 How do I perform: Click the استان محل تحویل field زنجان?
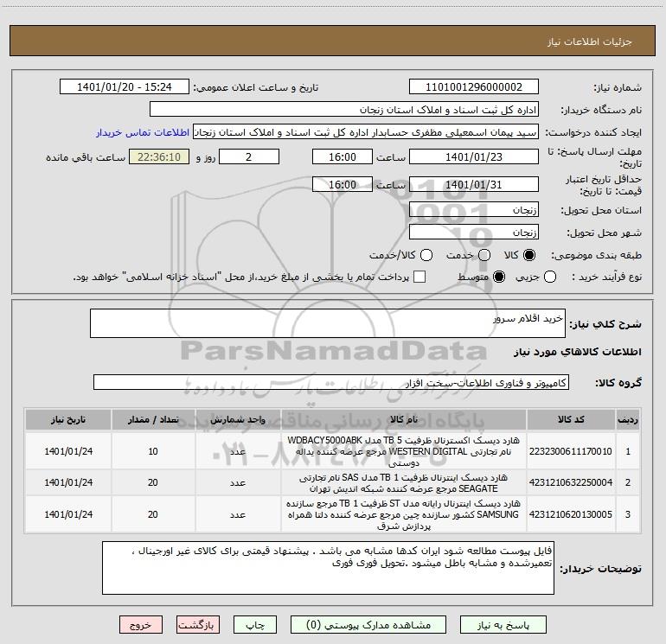[x=474, y=210]
